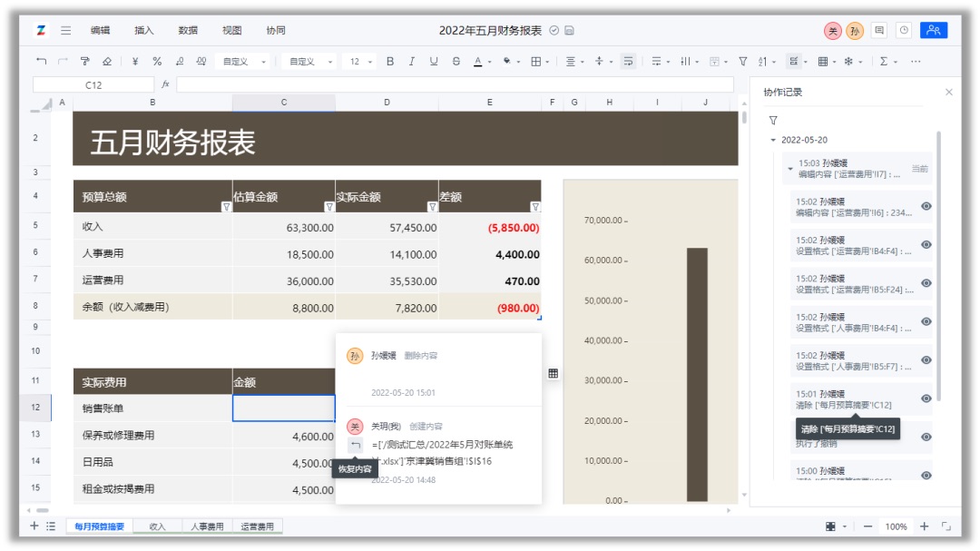Open the 实际金额 column filter dropdown
The width and height of the screenshot is (980, 551).
coord(432,206)
